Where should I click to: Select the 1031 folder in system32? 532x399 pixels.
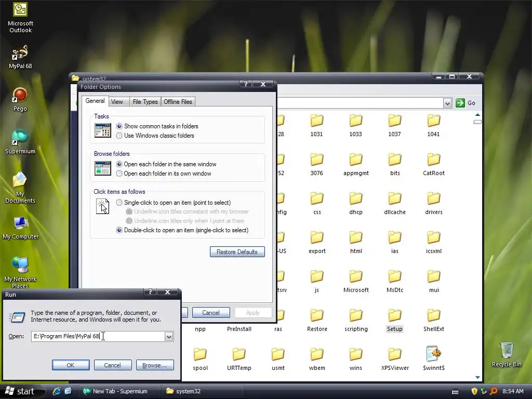point(316,126)
